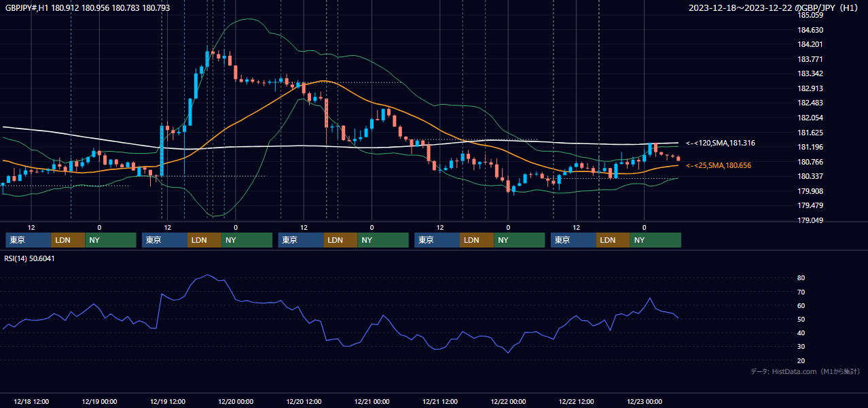Click the 180.766 price axis label

810,162
